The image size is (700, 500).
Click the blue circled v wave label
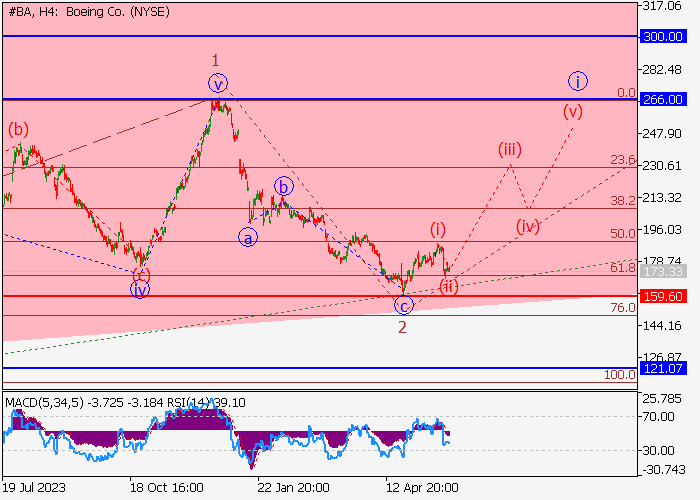click(x=217, y=83)
